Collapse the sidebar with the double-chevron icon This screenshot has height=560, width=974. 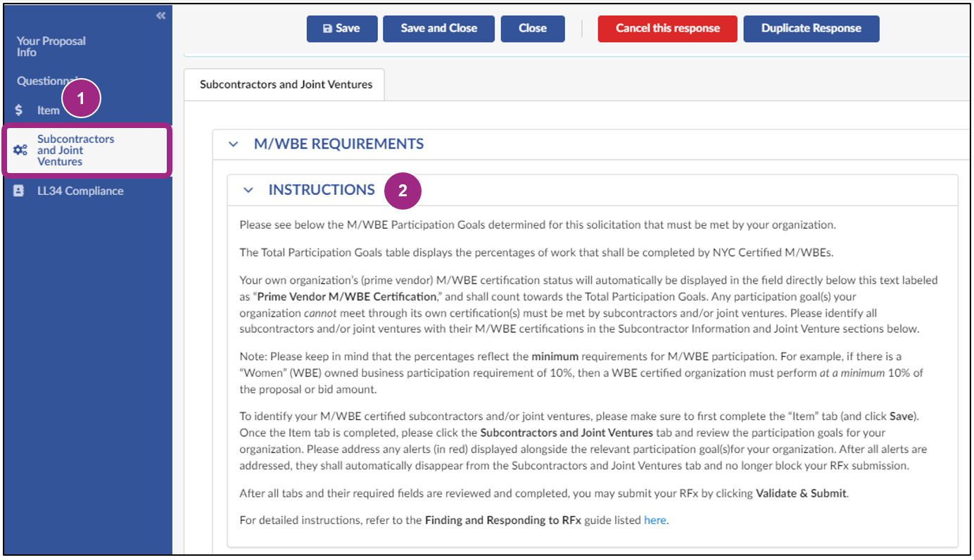(x=160, y=14)
